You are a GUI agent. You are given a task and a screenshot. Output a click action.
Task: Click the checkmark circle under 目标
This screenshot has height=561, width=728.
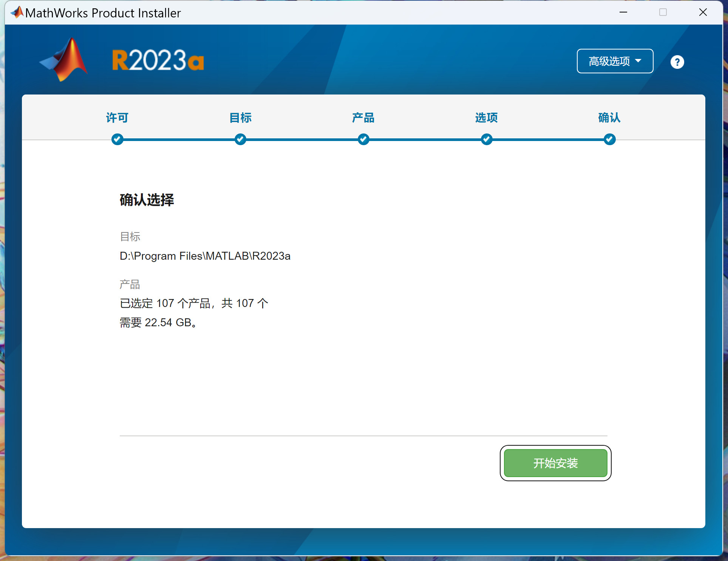pyautogui.click(x=240, y=139)
